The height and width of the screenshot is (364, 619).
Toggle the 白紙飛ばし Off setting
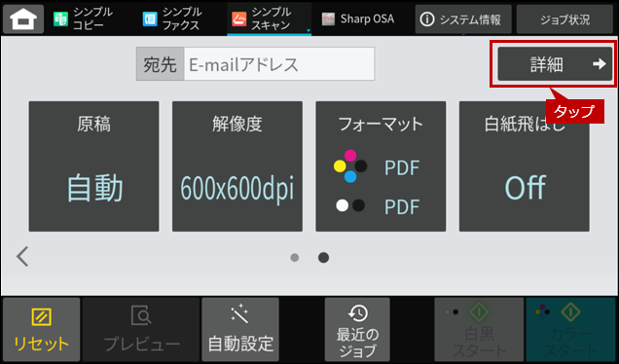(525, 166)
